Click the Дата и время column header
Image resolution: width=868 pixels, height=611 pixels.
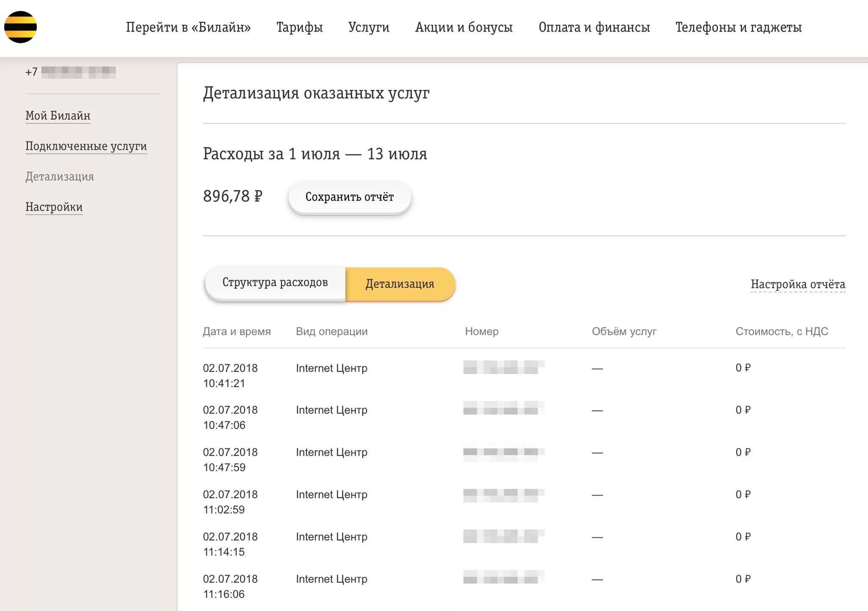(236, 331)
